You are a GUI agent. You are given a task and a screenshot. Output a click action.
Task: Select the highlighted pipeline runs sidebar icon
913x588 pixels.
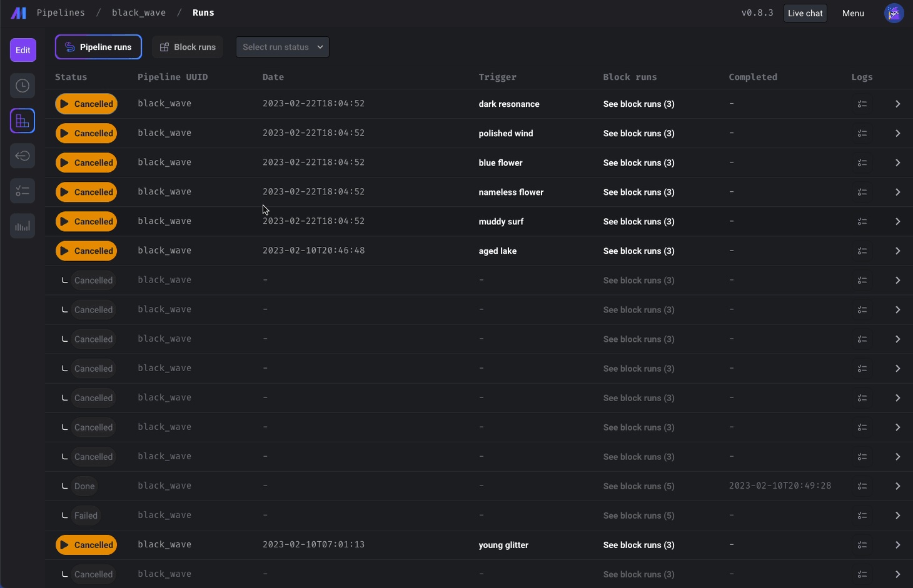point(23,121)
